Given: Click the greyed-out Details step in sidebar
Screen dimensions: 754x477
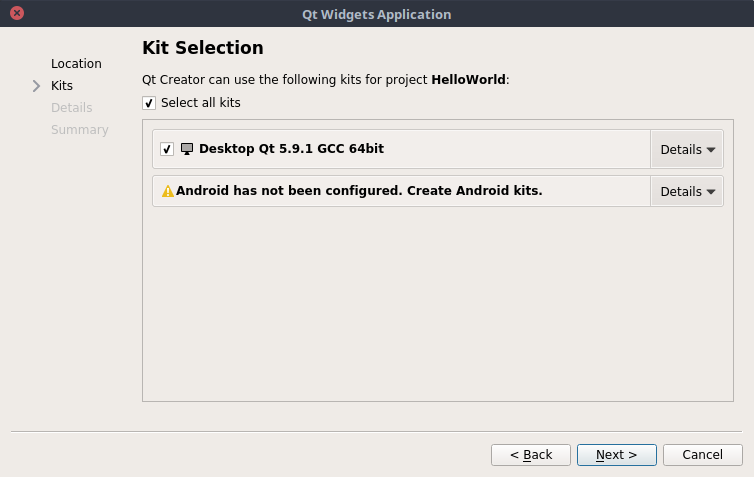Looking at the screenshot, I should (71, 108).
